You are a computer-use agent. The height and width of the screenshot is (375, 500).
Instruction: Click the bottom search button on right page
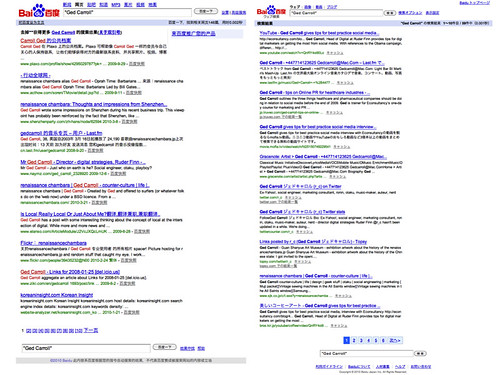click(x=420, y=353)
